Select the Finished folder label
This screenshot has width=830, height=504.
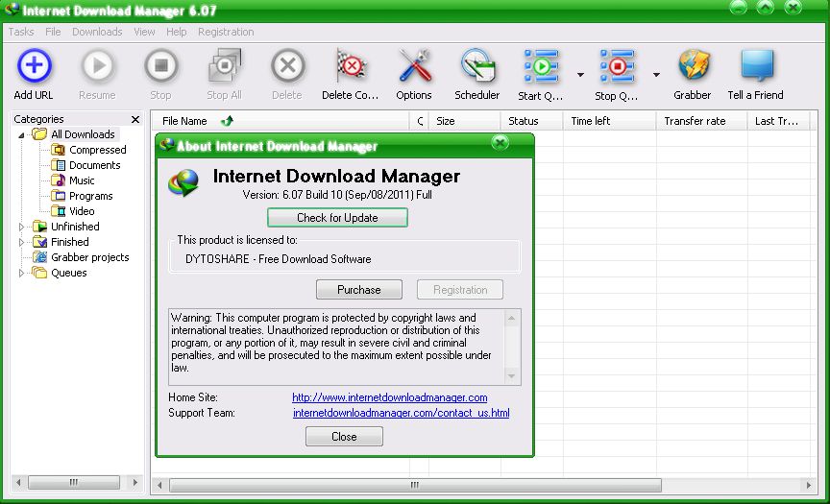point(70,242)
